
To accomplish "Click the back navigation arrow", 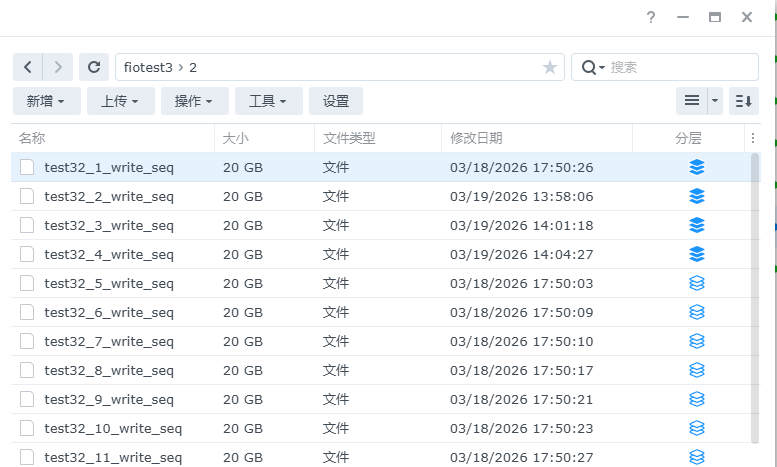I will [x=28, y=67].
